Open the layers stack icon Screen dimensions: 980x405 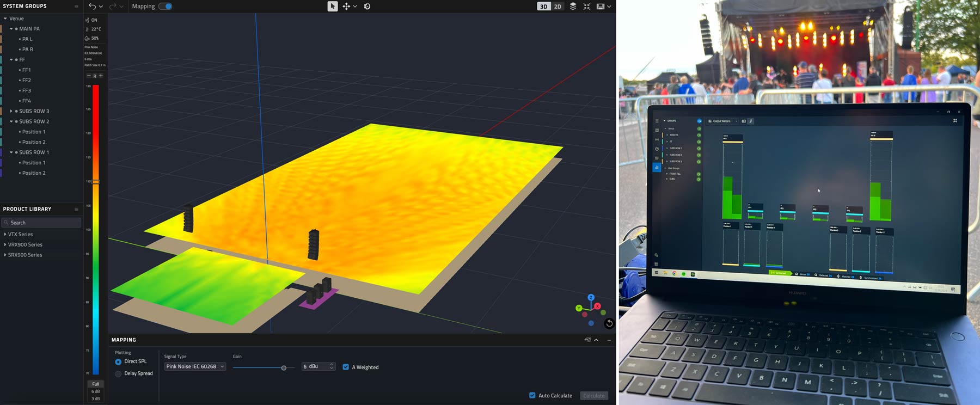pos(573,7)
